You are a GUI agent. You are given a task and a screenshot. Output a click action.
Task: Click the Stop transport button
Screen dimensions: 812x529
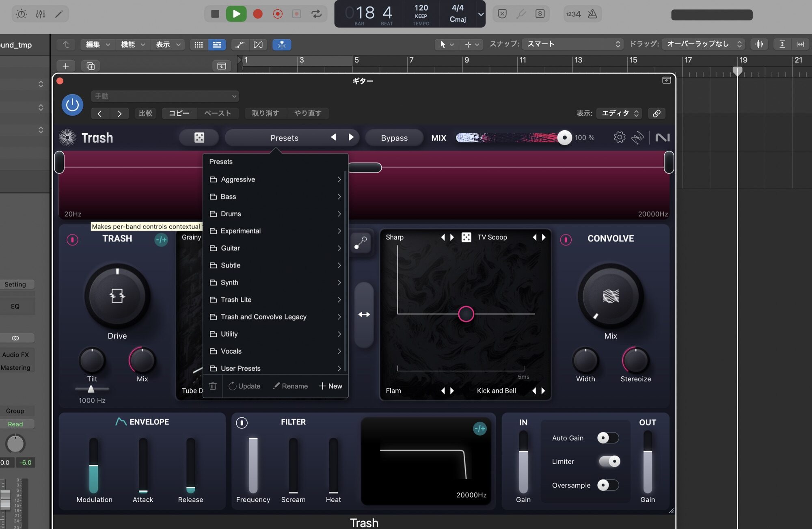[215, 14]
